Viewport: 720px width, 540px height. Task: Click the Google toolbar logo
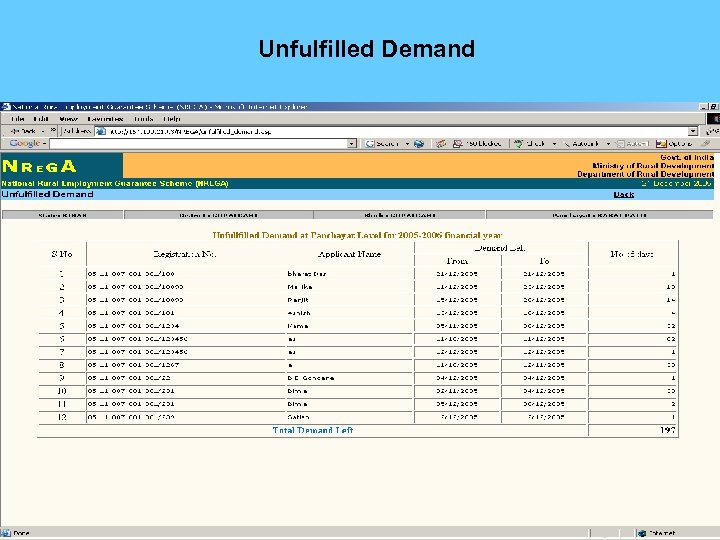click(x=25, y=143)
